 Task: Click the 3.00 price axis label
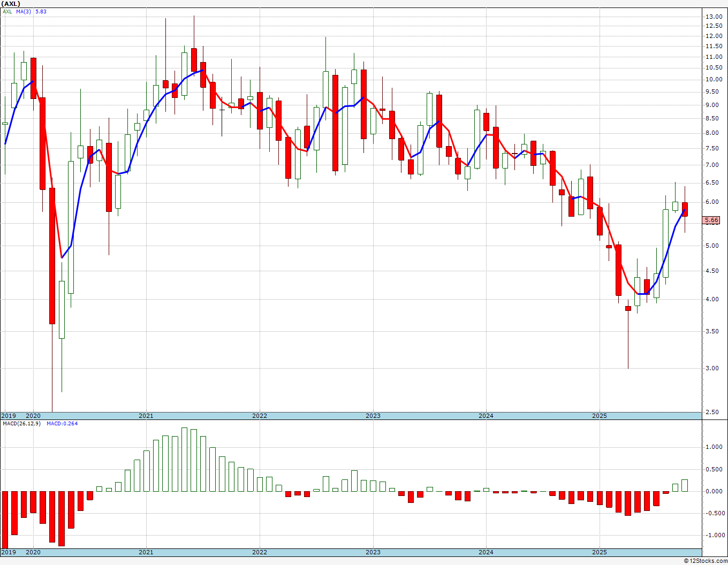tap(712, 368)
